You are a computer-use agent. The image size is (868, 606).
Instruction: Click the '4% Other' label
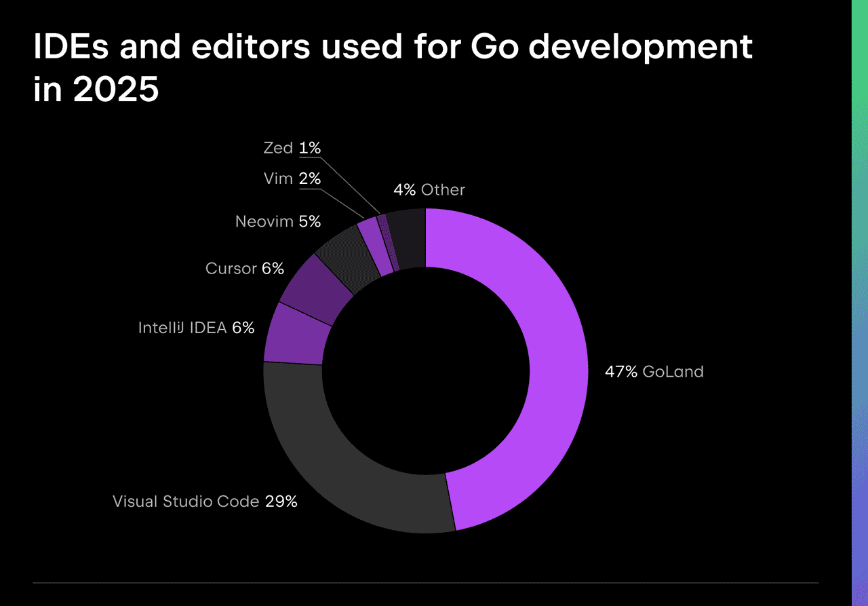(x=430, y=189)
